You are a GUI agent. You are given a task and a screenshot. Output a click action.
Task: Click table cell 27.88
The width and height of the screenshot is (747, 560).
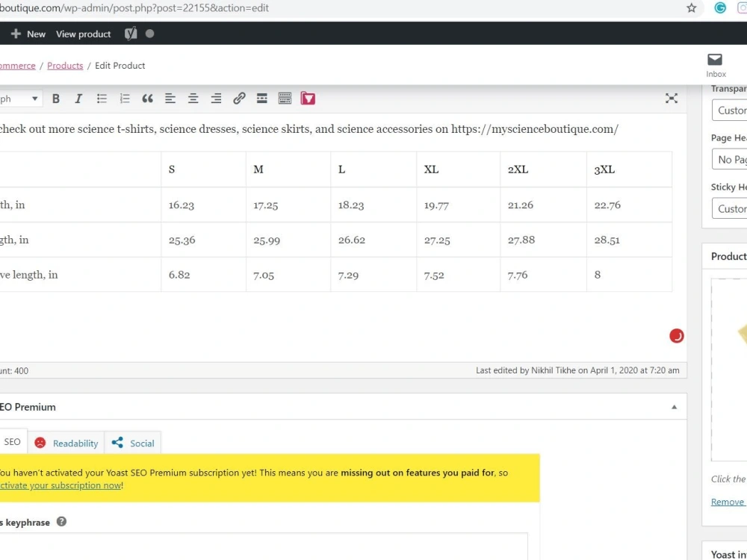544,240
